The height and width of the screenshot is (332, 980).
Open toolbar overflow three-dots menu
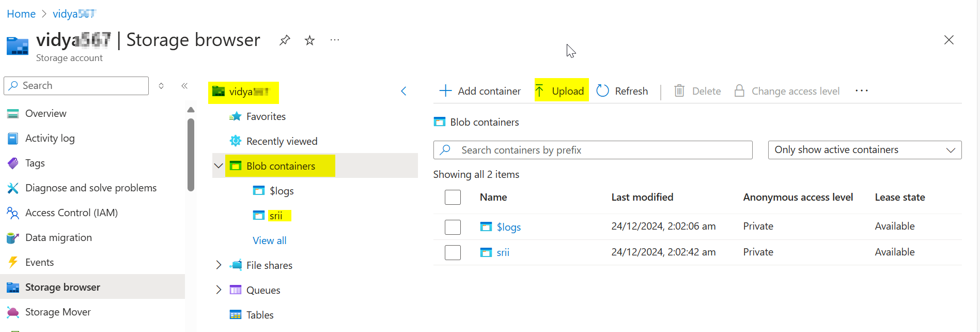(x=861, y=91)
